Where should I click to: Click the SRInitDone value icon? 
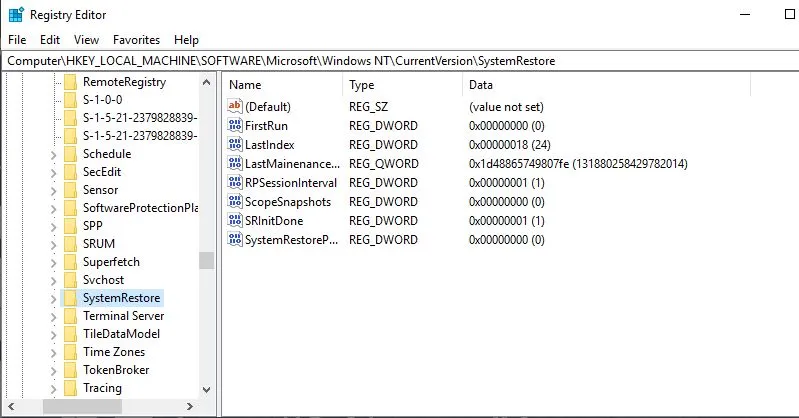[x=236, y=220]
